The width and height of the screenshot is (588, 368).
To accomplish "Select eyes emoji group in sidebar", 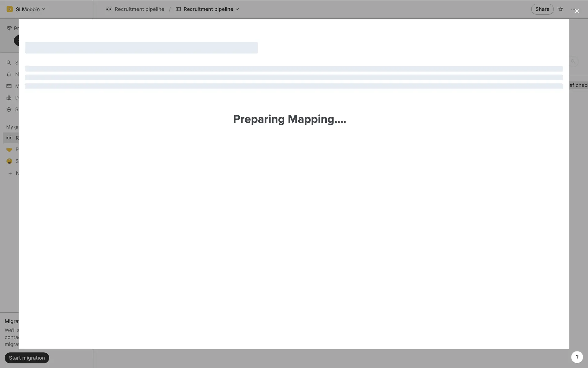I will 9,138.
